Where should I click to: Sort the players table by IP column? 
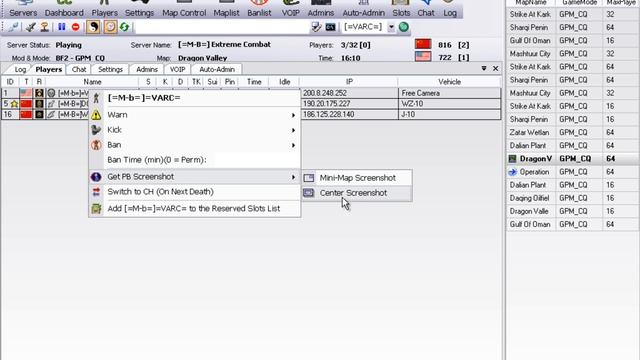pyautogui.click(x=349, y=82)
